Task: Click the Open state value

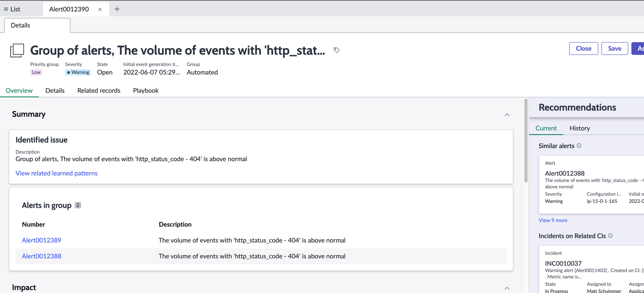Action: pyautogui.click(x=105, y=72)
